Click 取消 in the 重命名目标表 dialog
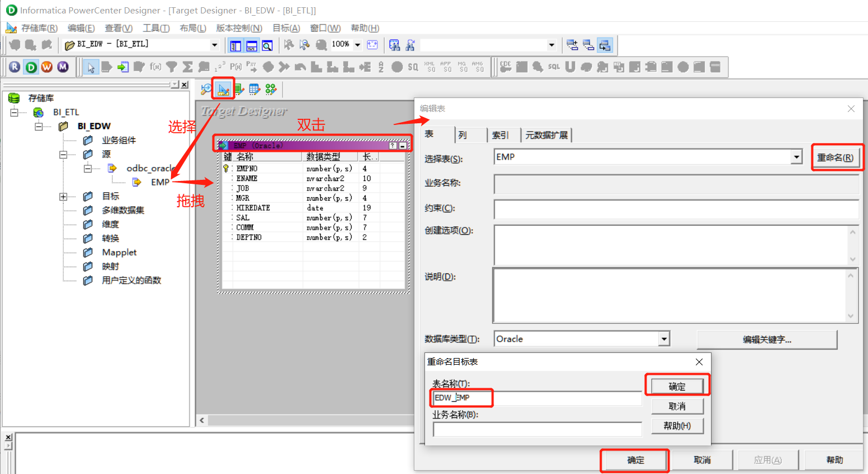Image resolution: width=868 pixels, height=474 pixels. pos(677,406)
